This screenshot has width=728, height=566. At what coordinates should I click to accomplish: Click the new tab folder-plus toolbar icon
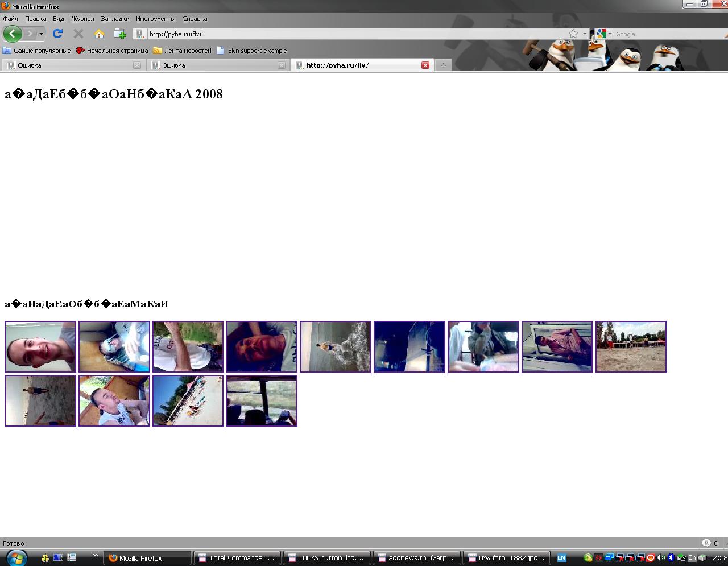pos(119,34)
